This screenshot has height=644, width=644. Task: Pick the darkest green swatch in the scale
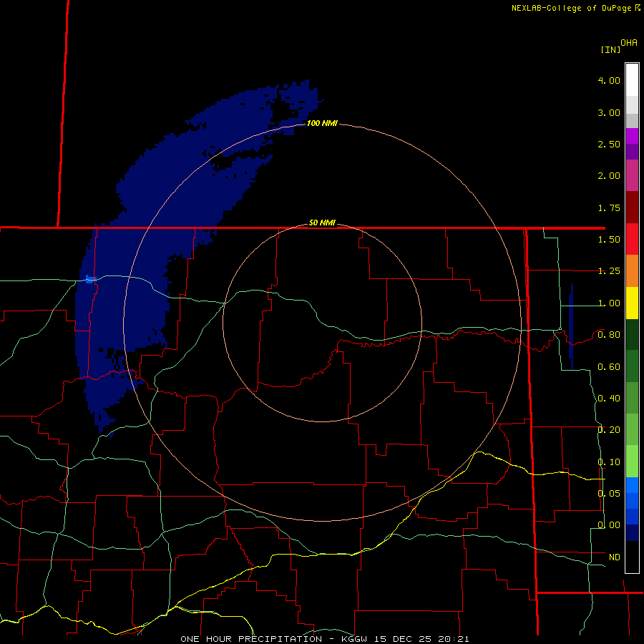click(x=632, y=334)
